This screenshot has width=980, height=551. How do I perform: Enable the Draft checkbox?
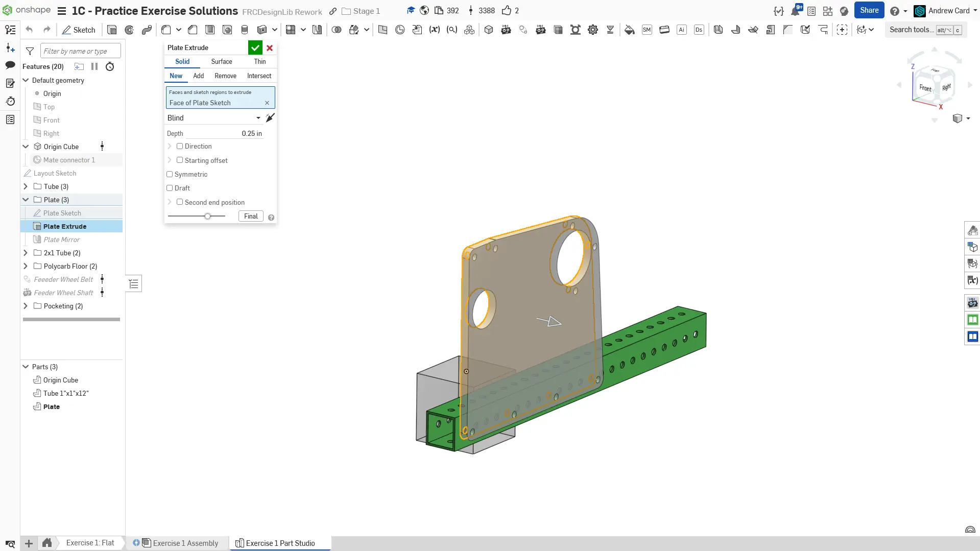[x=170, y=188]
